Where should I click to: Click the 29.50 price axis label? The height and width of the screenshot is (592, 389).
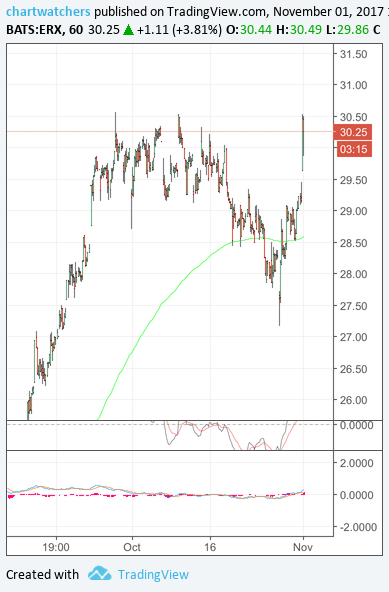coord(353,180)
